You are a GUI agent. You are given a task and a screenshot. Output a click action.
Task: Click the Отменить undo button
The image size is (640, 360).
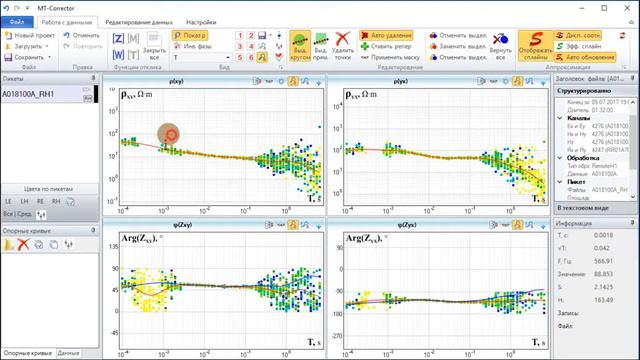(82, 36)
